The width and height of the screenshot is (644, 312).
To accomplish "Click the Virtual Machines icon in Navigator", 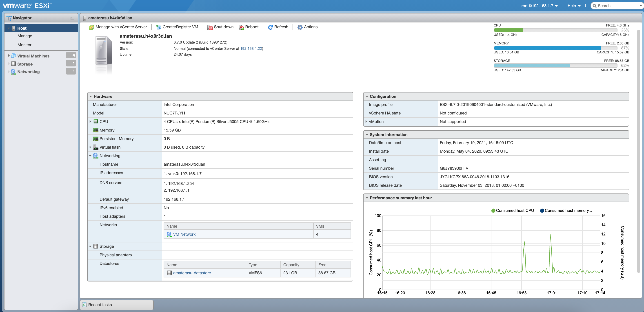I will click(13, 56).
